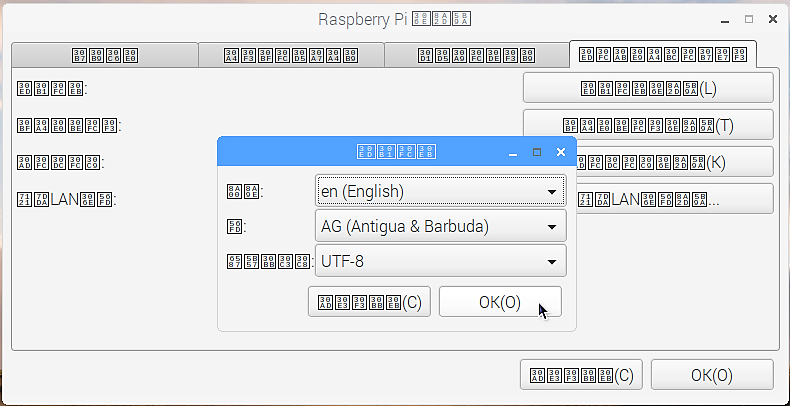Click the (C) cancel button of Raspberry Pi window
The width and height of the screenshot is (790, 406).
(581, 375)
